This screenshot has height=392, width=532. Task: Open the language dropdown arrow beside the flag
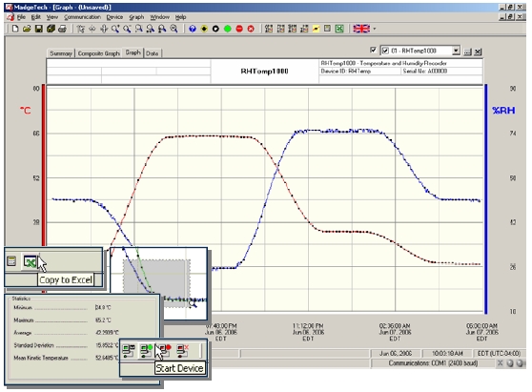tap(375, 29)
